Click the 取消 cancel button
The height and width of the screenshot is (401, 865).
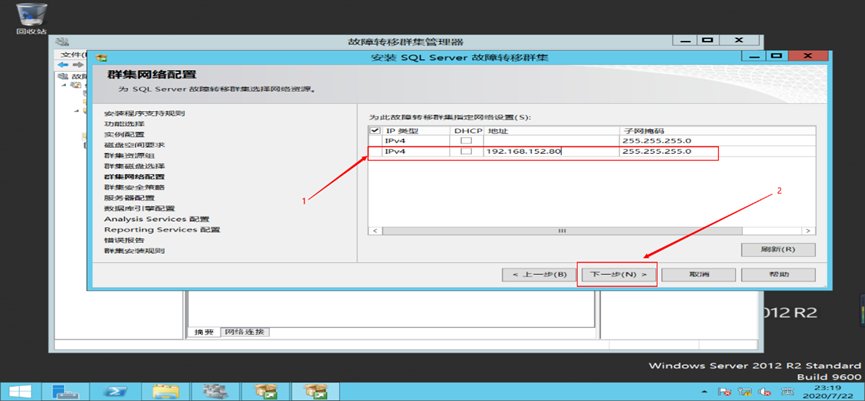tap(698, 275)
